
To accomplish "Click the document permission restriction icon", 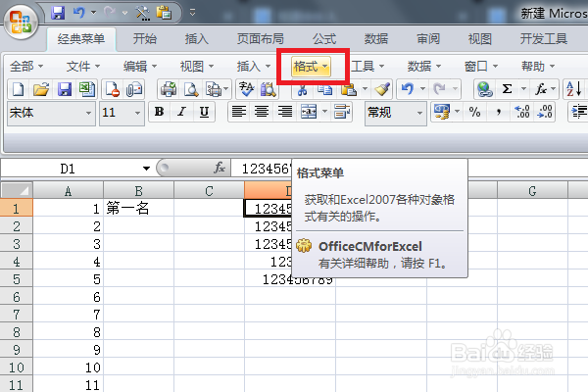I will (112, 89).
